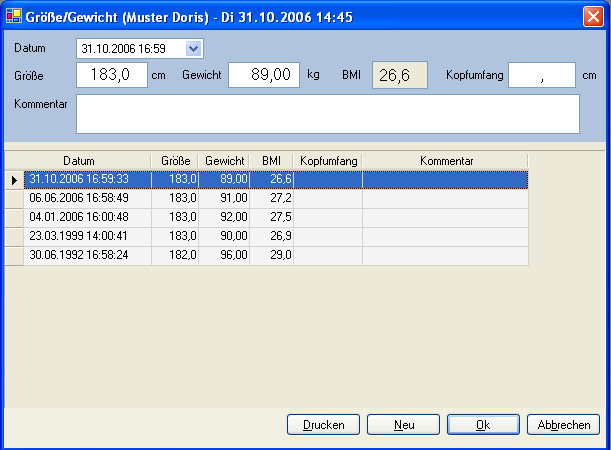This screenshot has height=450, width=611.
Task: Cancel the dialog with Abbrechen
Action: (x=563, y=424)
